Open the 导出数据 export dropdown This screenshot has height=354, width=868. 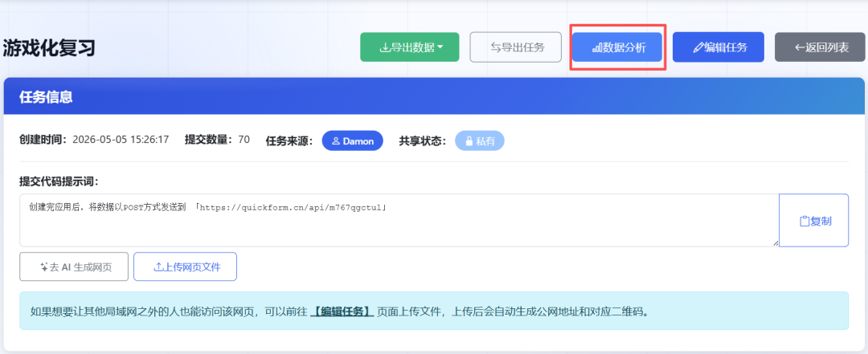(410, 47)
